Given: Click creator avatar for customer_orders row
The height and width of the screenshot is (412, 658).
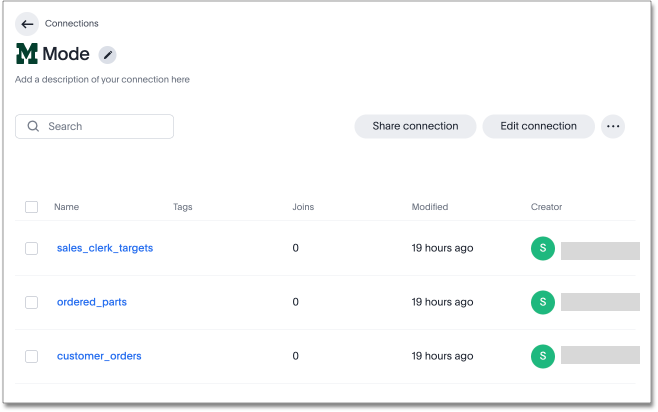Looking at the screenshot, I should coord(542,355).
